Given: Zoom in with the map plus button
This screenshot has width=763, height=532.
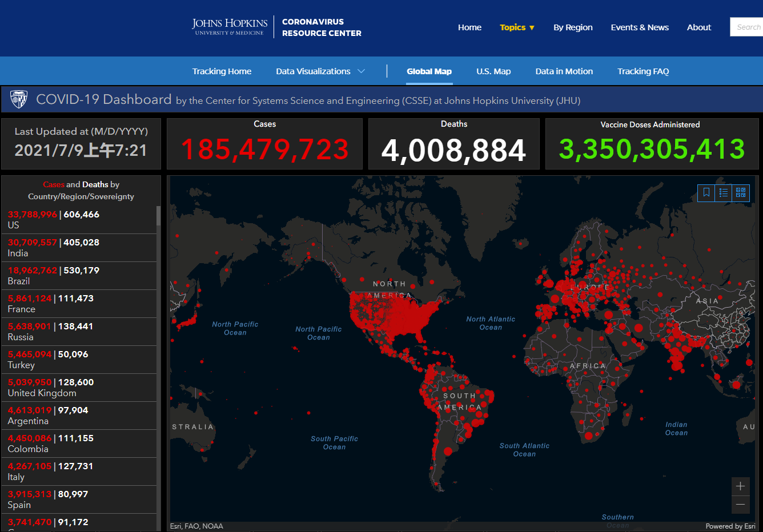Looking at the screenshot, I should [740, 486].
